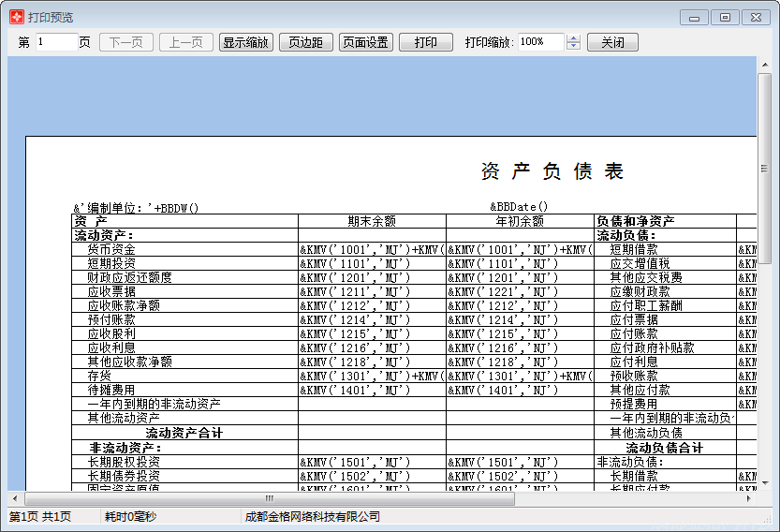This screenshot has width=780, height=532.
Task: Click the 上一页 previous page button
Action: (x=185, y=42)
